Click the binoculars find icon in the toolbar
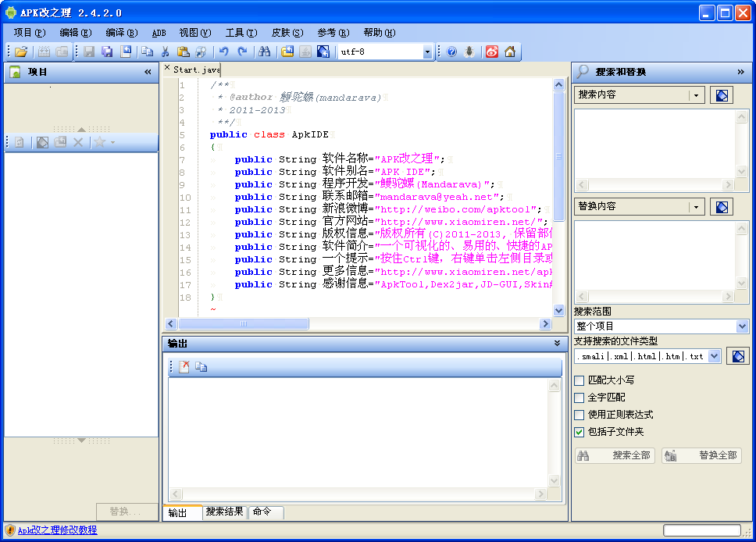756x542 pixels. [x=264, y=52]
